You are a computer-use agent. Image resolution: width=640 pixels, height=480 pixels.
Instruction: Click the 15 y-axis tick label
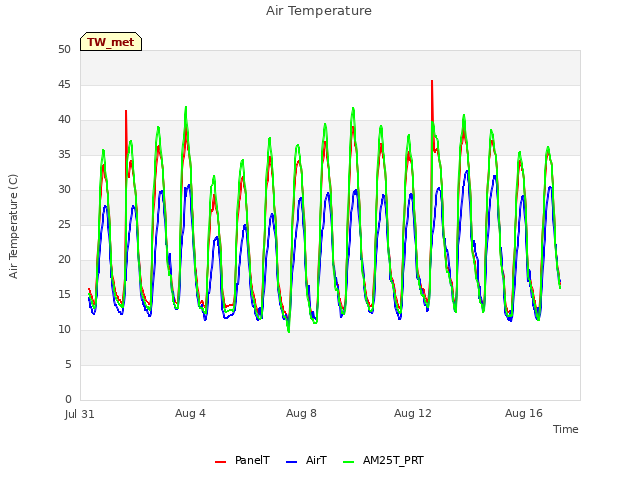(64, 294)
